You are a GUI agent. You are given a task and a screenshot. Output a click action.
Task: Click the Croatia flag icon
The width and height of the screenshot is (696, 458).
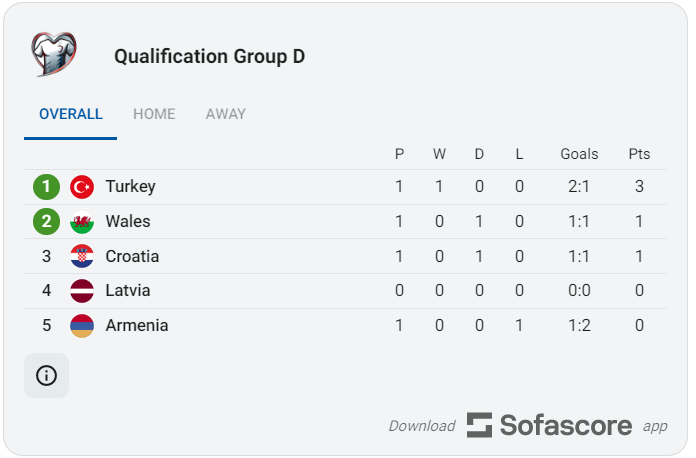[x=82, y=256]
